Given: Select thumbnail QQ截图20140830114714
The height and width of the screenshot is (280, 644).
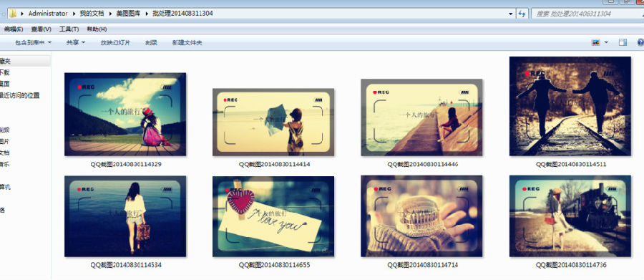Looking at the screenshot, I should coord(421,216).
